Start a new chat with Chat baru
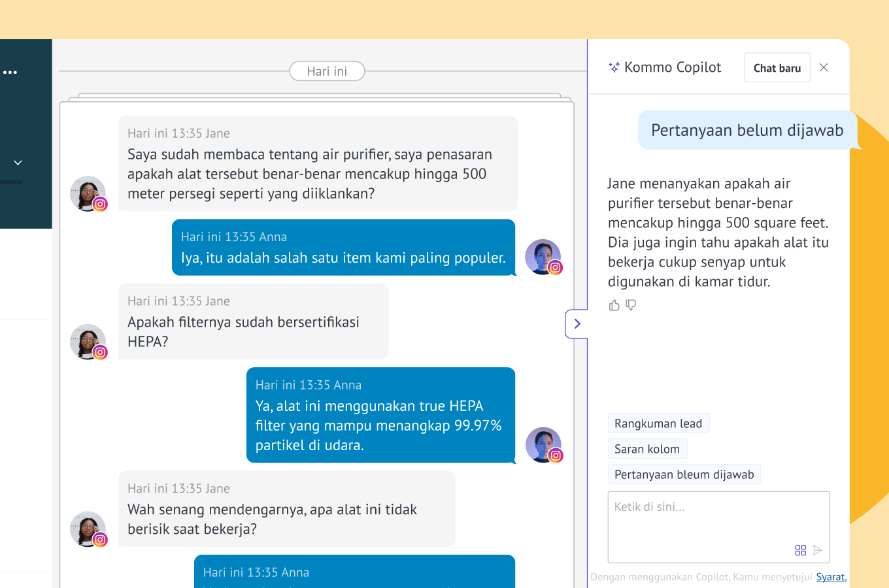This screenshot has width=889, height=588. pyautogui.click(x=777, y=68)
